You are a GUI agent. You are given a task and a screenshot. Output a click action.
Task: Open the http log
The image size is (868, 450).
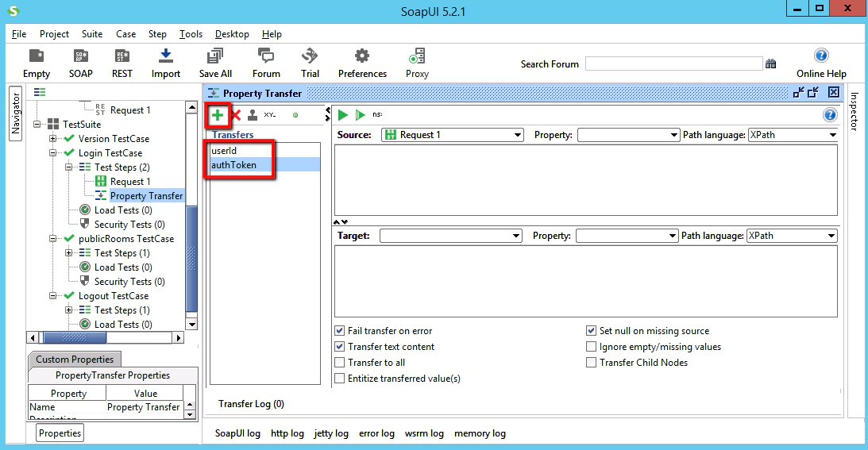point(287,433)
